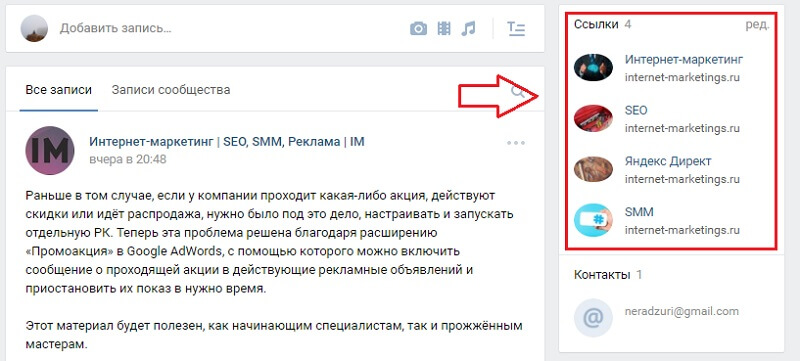Click post timestamp вчера в 20:48
The height and width of the screenshot is (361, 800).
pos(128,160)
